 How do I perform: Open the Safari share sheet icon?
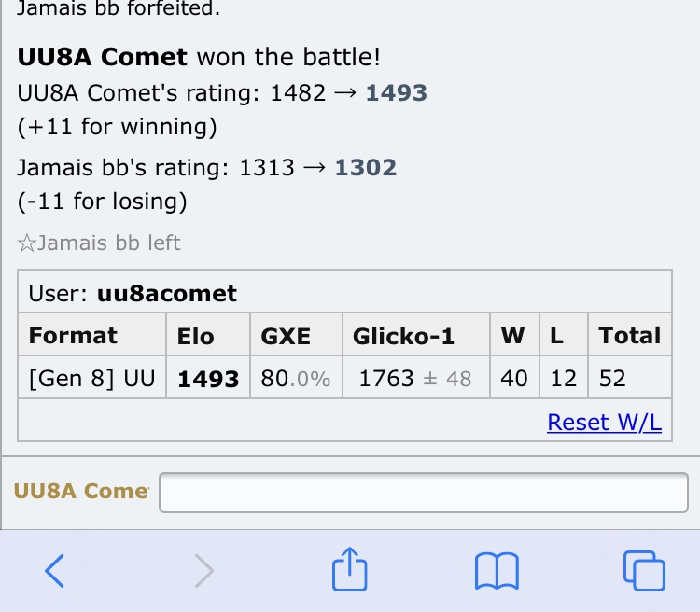(350, 568)
